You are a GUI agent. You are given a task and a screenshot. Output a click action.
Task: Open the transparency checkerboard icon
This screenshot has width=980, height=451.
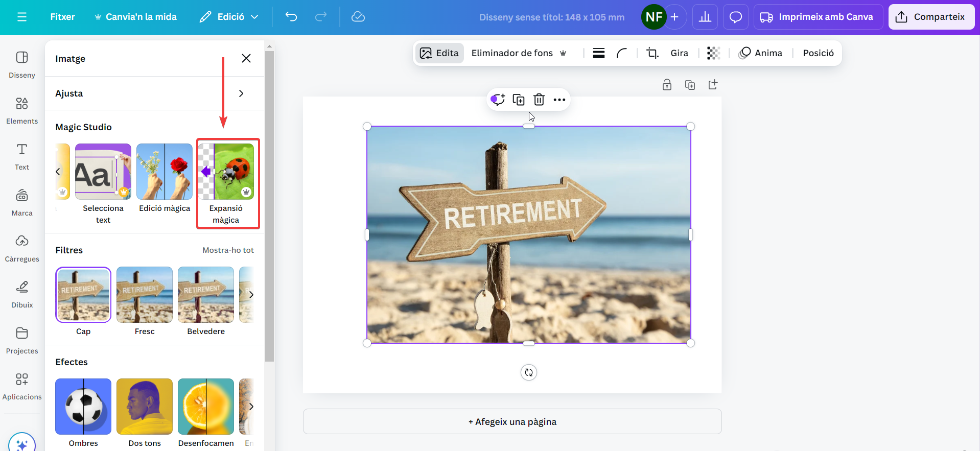[x=713, y=53]
